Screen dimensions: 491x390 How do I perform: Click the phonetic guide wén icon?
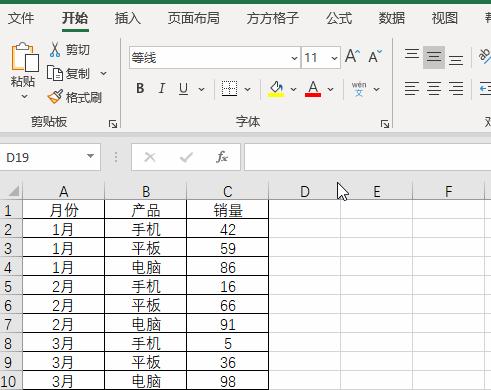point(359,89)
